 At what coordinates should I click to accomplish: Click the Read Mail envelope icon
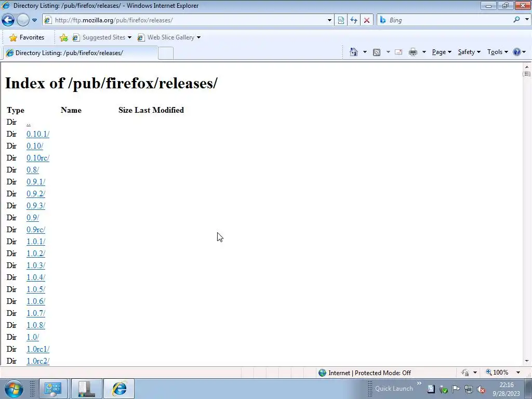pyautogui.click(x=398, y=52)
